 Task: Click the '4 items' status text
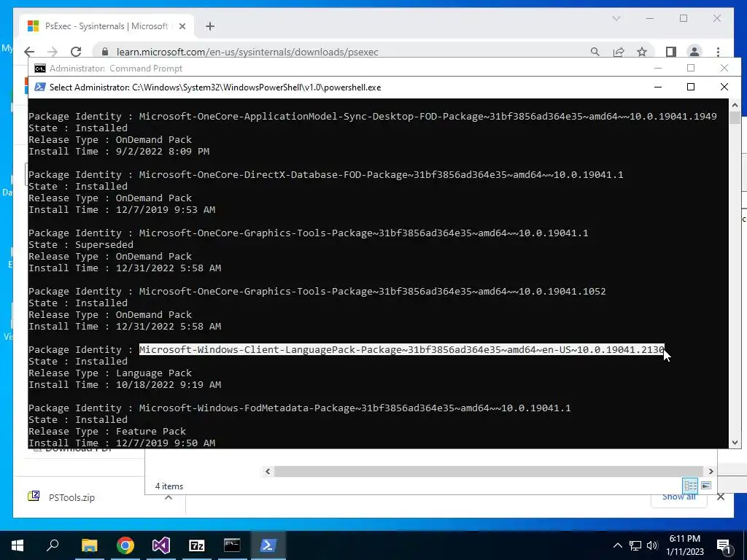169,486
